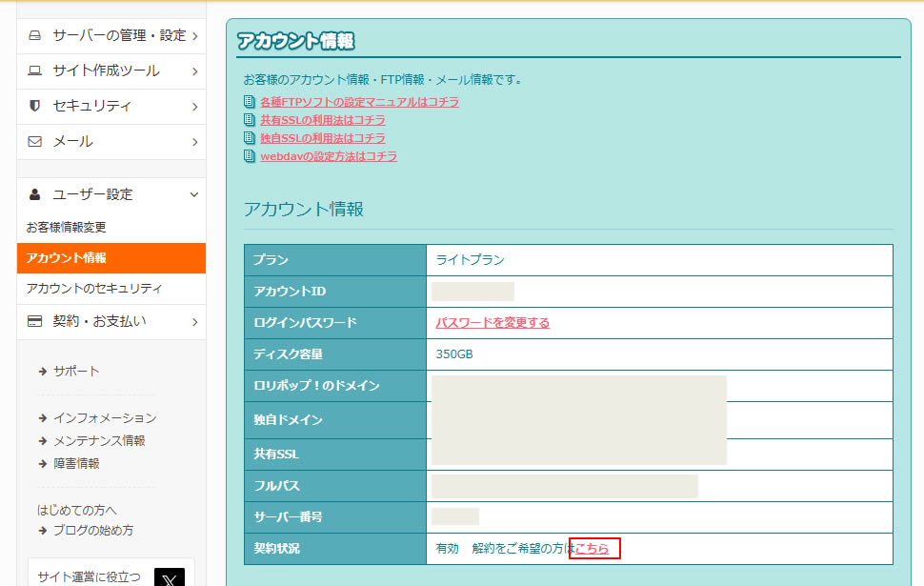Open アカウントのセキュリティ page

tap(81, 288)
